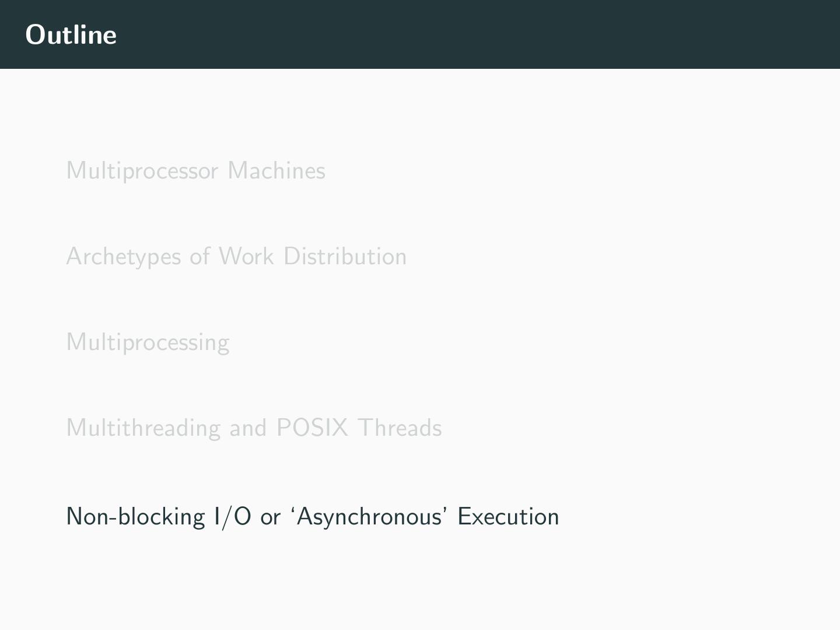Click the word "Non-blocking" in last entry
This screenshot has height=630, width=840.
tap(135, 517)
